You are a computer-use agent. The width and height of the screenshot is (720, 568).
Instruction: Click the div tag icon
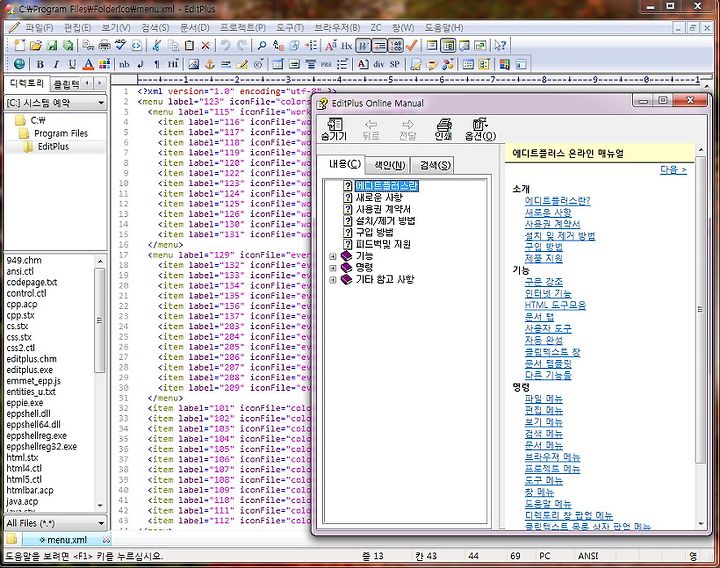coord(379,64)
